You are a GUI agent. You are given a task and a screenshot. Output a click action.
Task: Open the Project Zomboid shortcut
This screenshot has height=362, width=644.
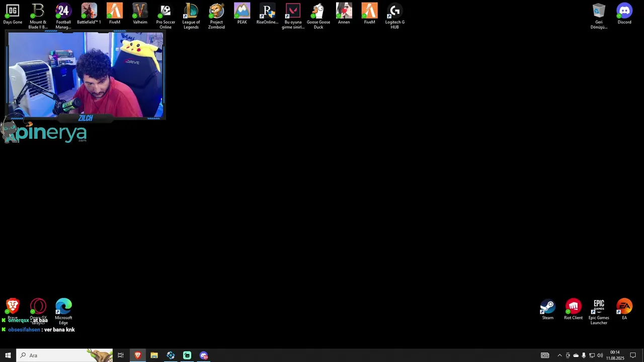pyautogui.click(x=216, y=16)
